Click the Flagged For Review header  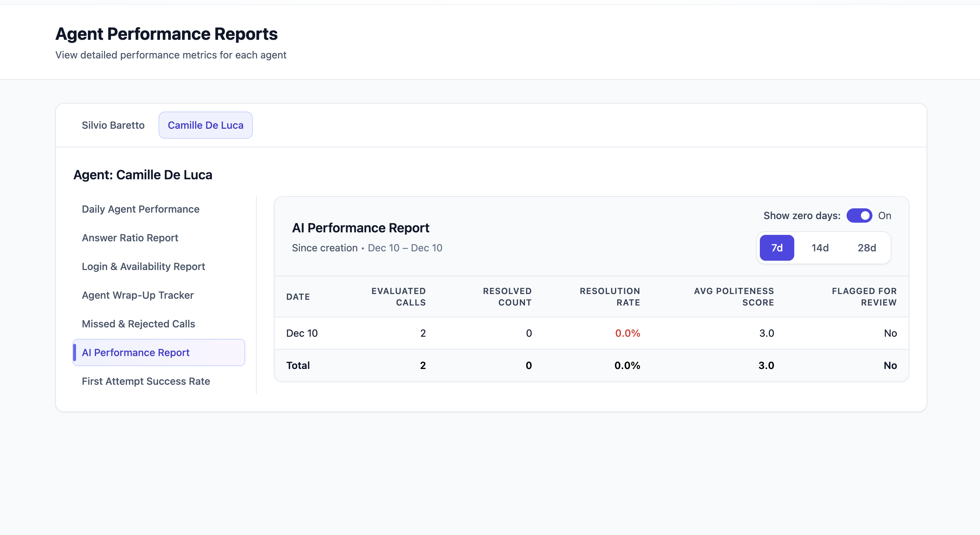click(864, 297)
